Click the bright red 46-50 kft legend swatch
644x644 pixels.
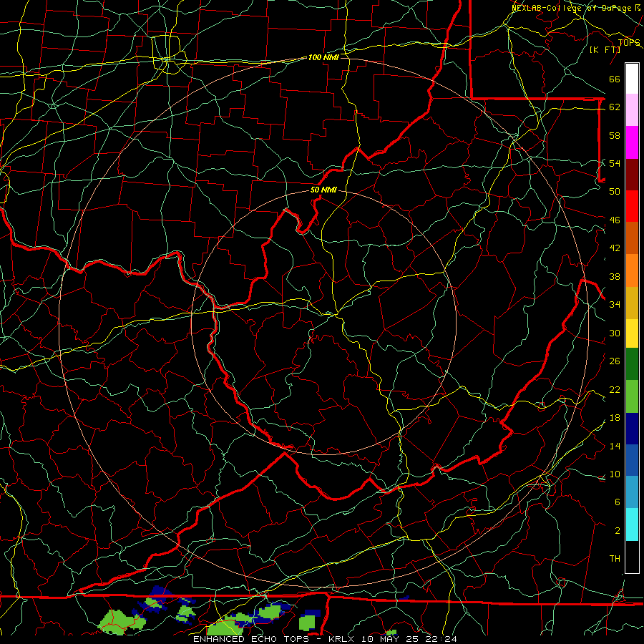632,206
